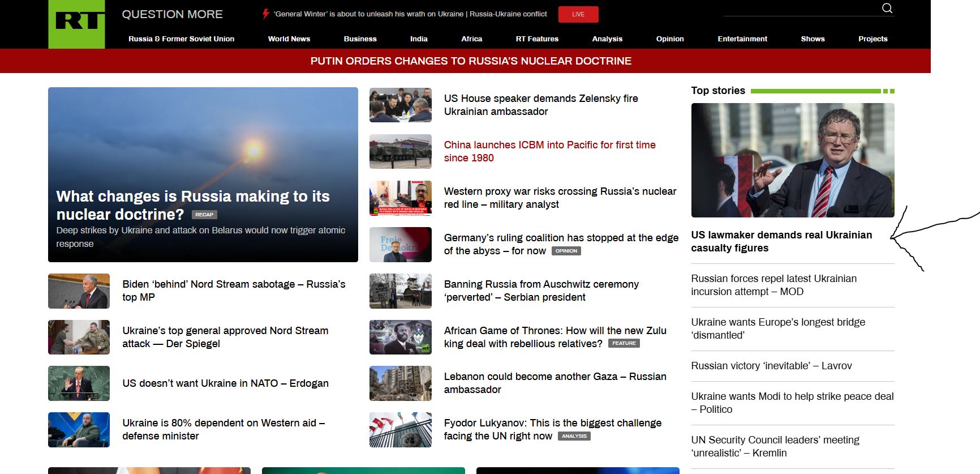Image resolution: width=980 pixels, height=474 pixels.
Task: Click the flags thumbnail for Lukyanov UN story
Action: (401, 430)
